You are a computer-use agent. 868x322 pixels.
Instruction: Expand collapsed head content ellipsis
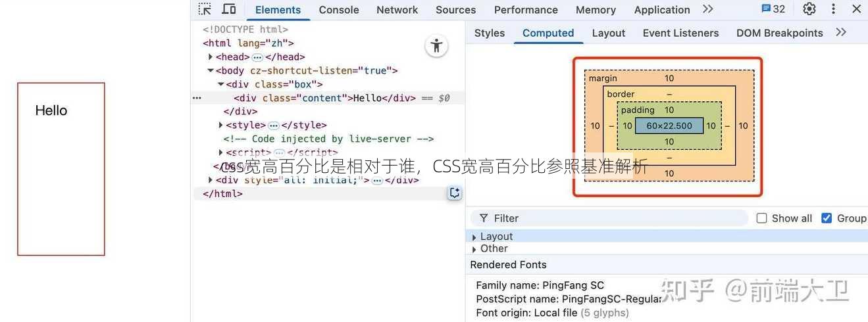(257, 58)
